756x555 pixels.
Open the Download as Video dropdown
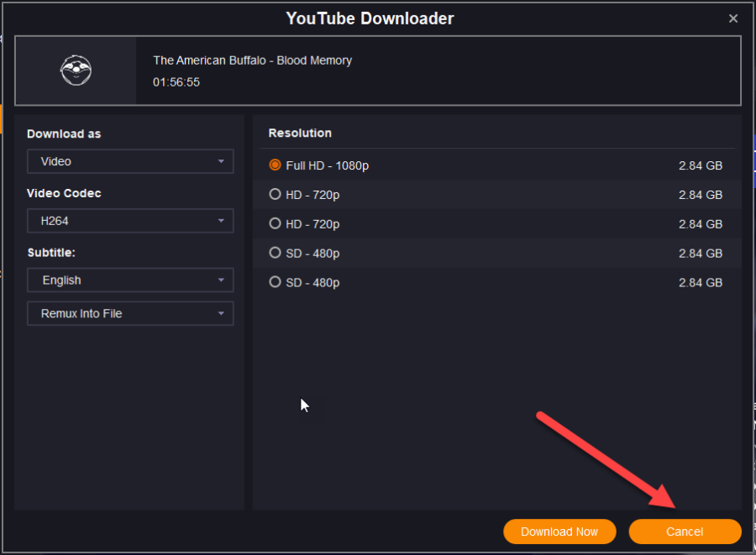130,161
